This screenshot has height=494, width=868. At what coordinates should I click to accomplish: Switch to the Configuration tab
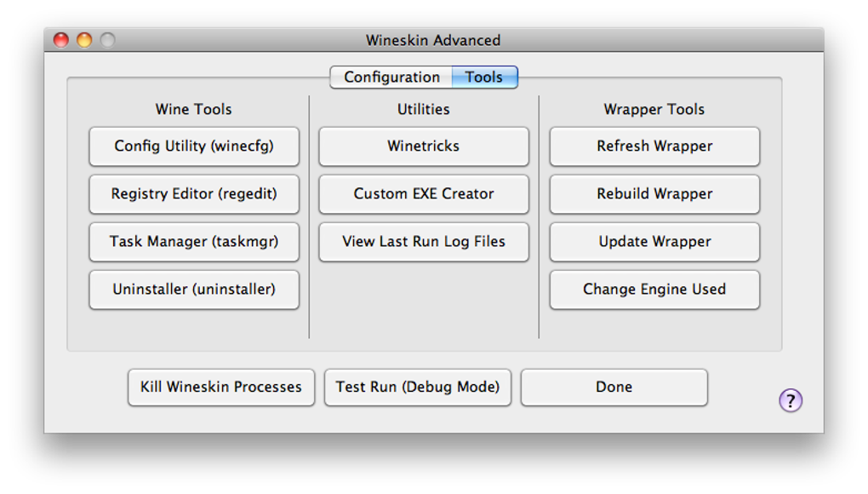pyautogui.click(x=391, y=78)
